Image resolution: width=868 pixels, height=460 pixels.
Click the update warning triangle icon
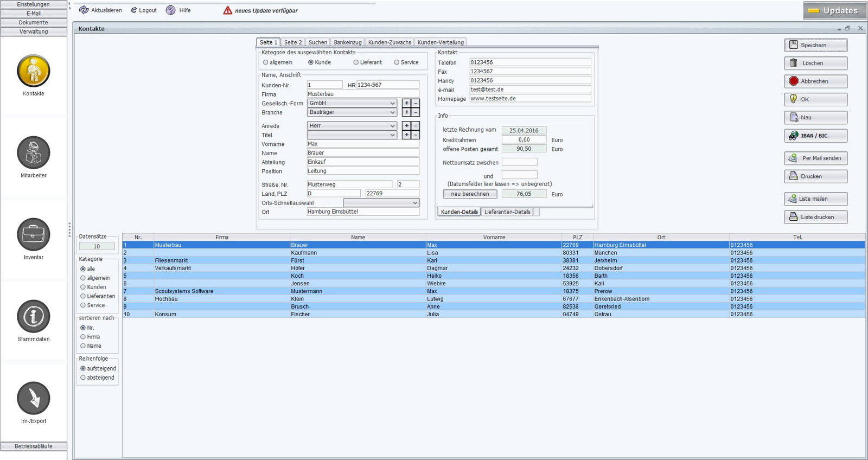228,10
